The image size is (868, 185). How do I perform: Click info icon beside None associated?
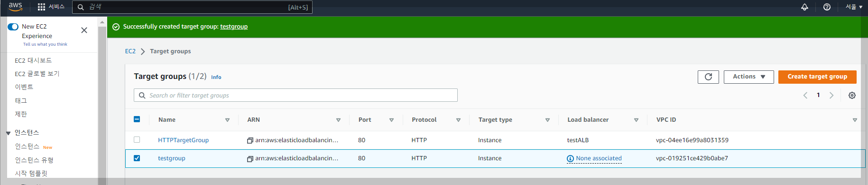click(570, 159)
